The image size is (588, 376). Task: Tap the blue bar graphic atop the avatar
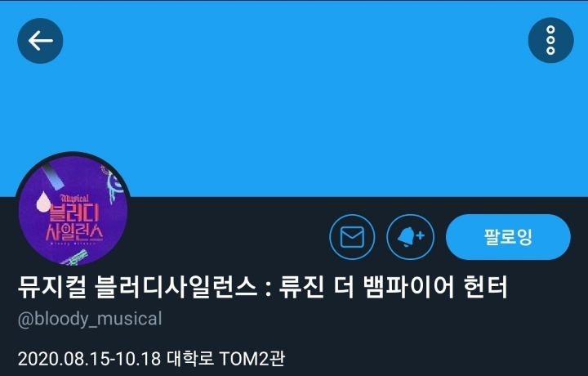pos(55,175)
